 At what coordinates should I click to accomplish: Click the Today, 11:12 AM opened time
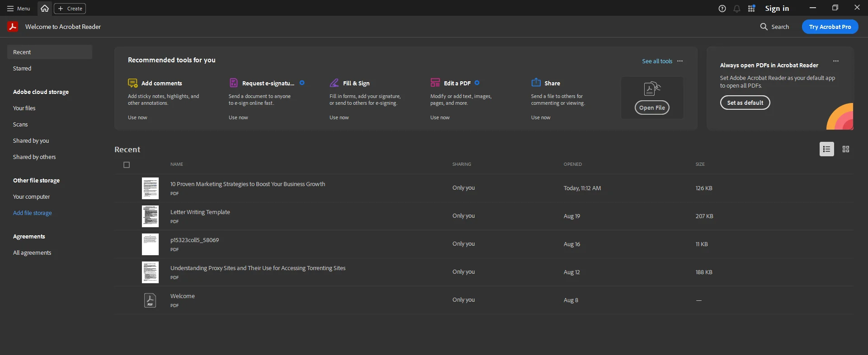tap(582, 188)
